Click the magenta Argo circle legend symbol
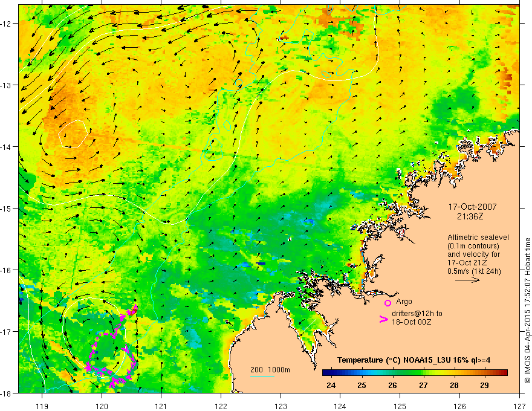The image size is (532, 411). (388, 303)
